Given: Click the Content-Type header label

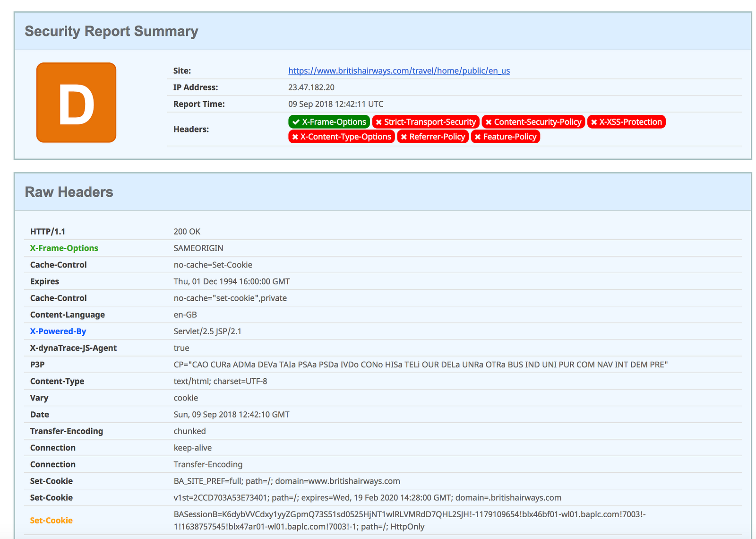Looking at the screenshot, I should click(x=57, y=381).
